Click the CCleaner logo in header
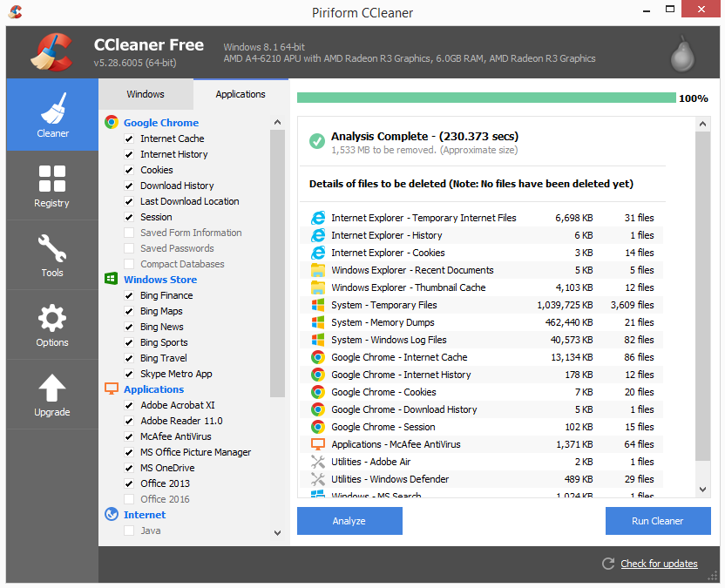Screen dimensions: 725x588 [51, 51]
